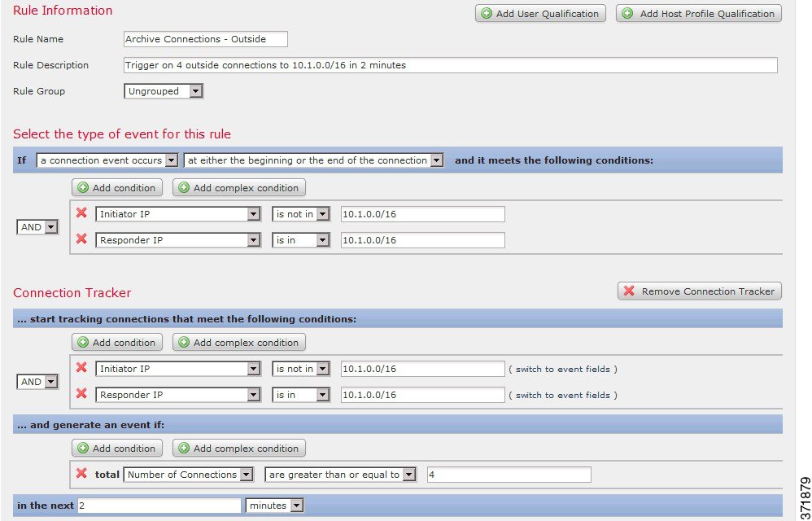Click Remove Connection Tracker button
The width and height of the screenshot is (812, 521).
700,291
